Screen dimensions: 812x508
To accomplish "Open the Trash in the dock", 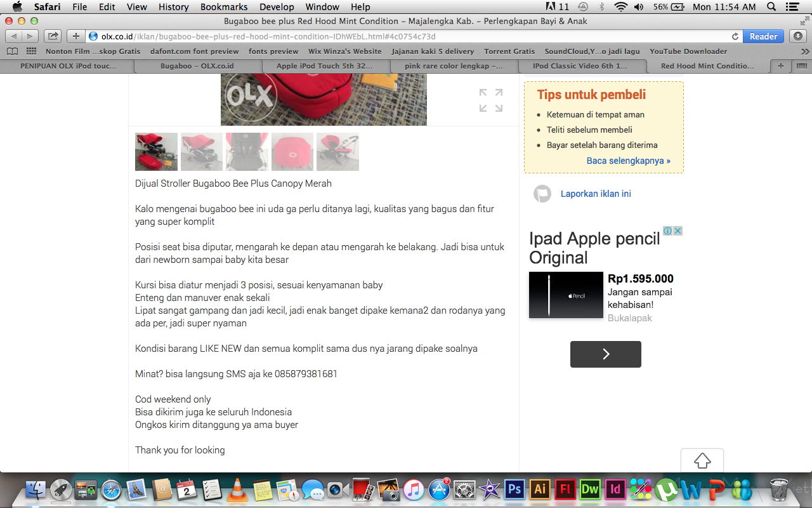I will (778, 490).
